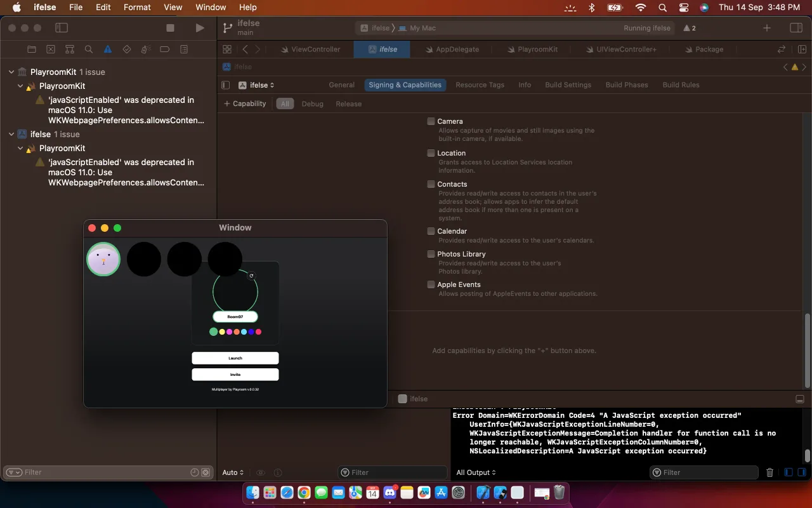Image resolution: width=812 pixels, height=508 pixels.
Task: Enable the Apple Events checkbox
Action: (x=431, y=284)
